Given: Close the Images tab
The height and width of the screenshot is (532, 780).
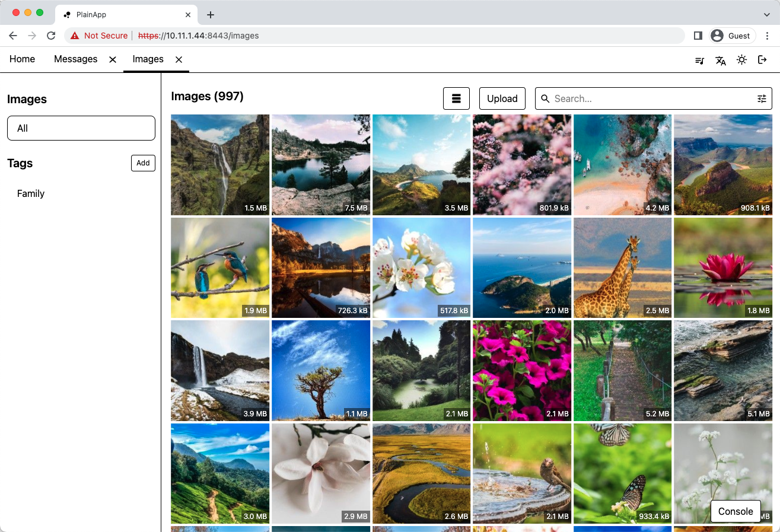Looking at the screenshot, I should [x=179, y=59].
